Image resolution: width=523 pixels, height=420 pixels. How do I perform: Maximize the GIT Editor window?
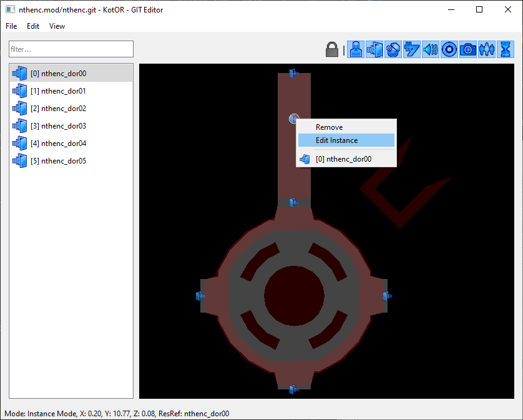pyautogui.click(x=479, y=10)
